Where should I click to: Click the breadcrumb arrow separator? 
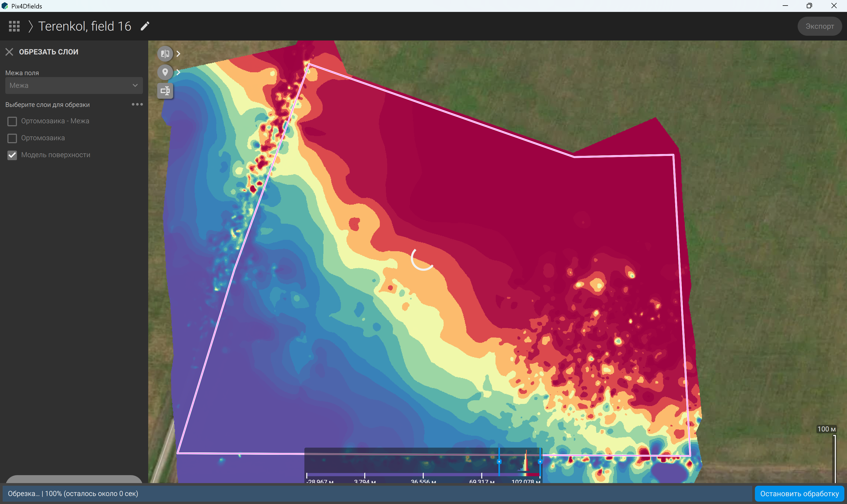coord(30,26)
